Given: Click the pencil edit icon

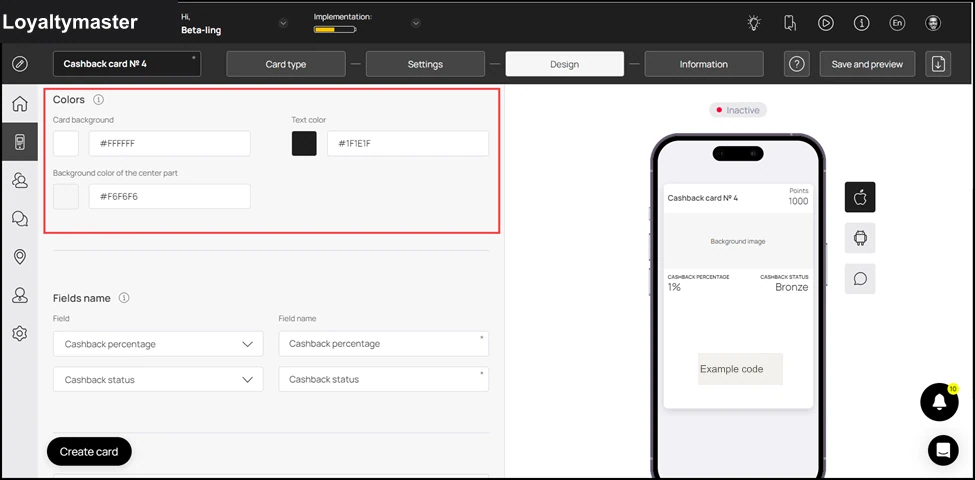Looking at the screenshot, I should click(x=20, y=64).
